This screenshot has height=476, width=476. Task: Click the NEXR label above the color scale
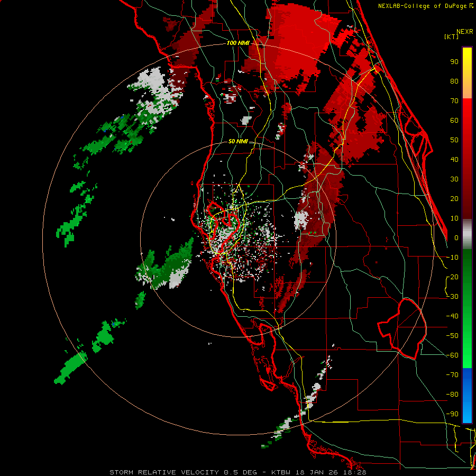tap(464, 32)
